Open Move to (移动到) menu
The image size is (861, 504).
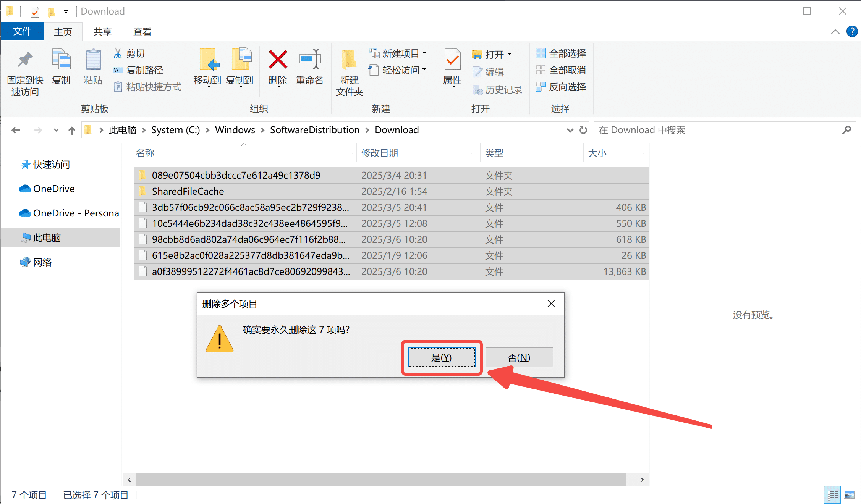(x=207, y=69)
